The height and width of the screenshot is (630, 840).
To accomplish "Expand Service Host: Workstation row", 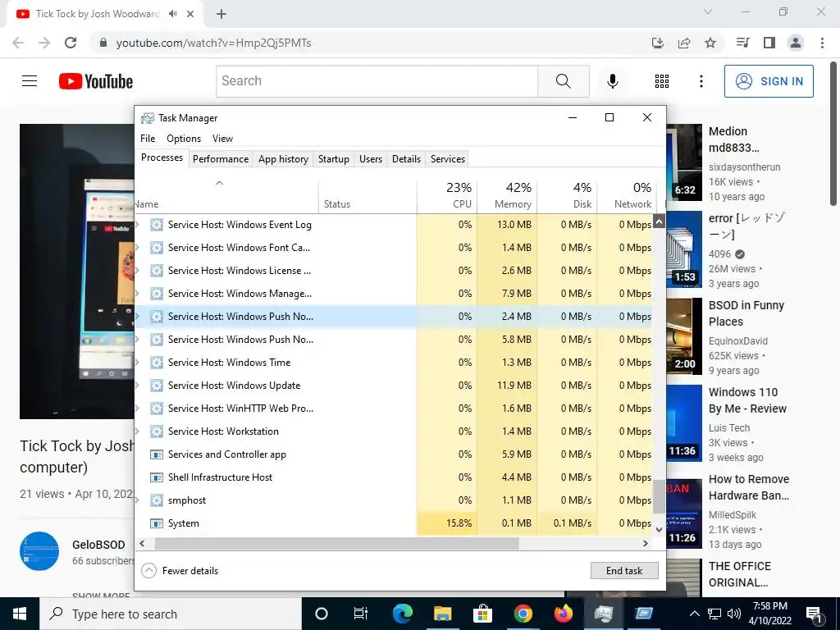I will tap(138, 431).
